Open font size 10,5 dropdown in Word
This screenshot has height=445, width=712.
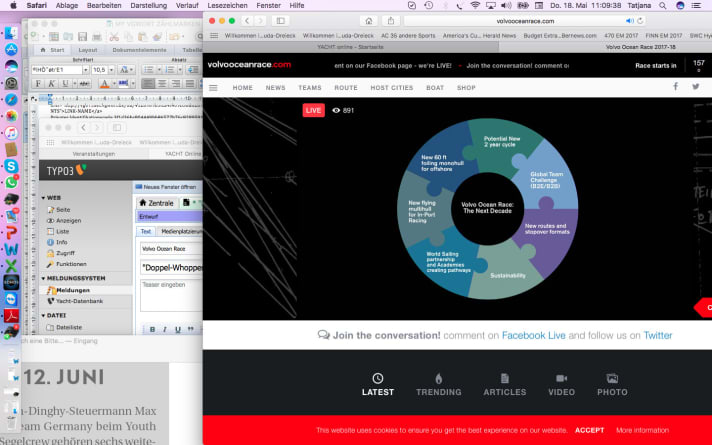click(x=111, y=70)
